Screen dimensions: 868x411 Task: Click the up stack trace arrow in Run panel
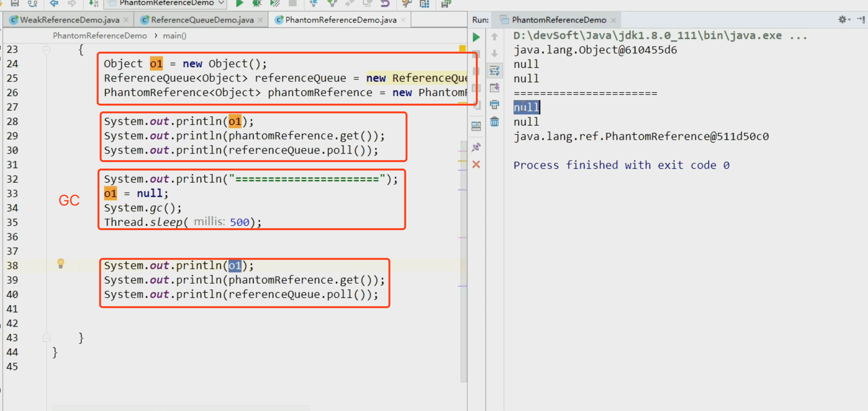coord(494,37)
